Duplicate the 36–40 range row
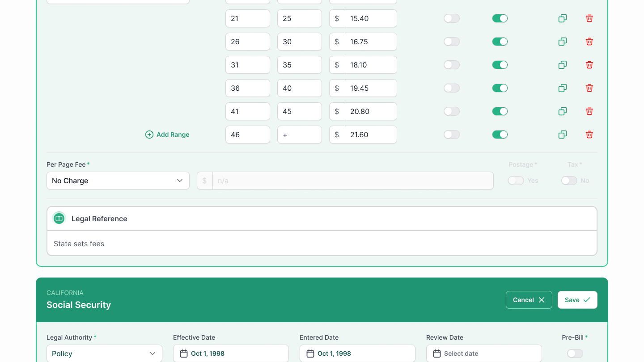This screenshot has height=362, width=644. point(563,88)
